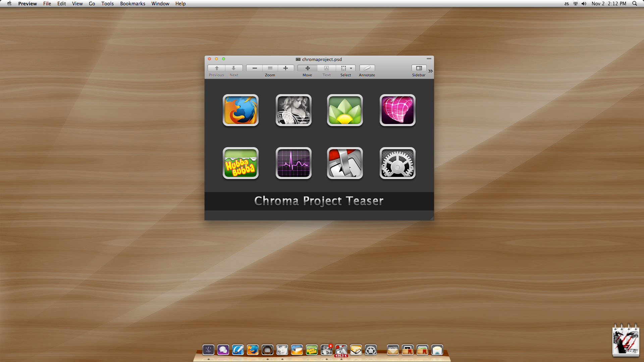Reset to actual size zoom button
Screen dimensions: 644x362
270,68
